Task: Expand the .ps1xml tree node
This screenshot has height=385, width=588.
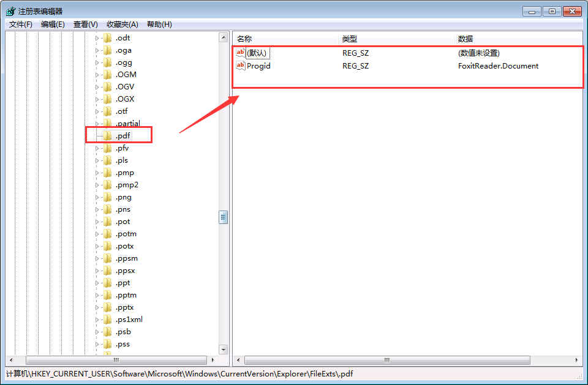Action: (x=97, y=320)
